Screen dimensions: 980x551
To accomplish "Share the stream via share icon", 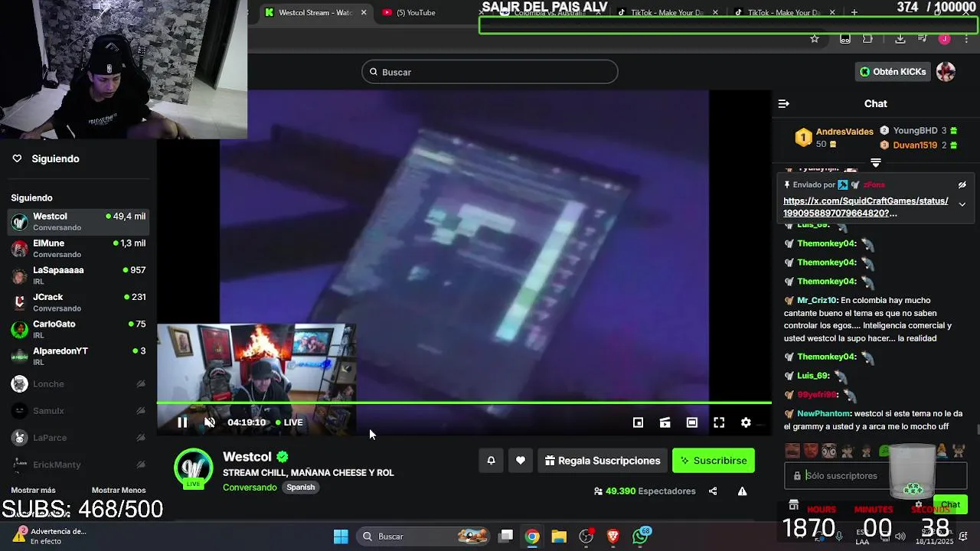I will tap(713, 491).
